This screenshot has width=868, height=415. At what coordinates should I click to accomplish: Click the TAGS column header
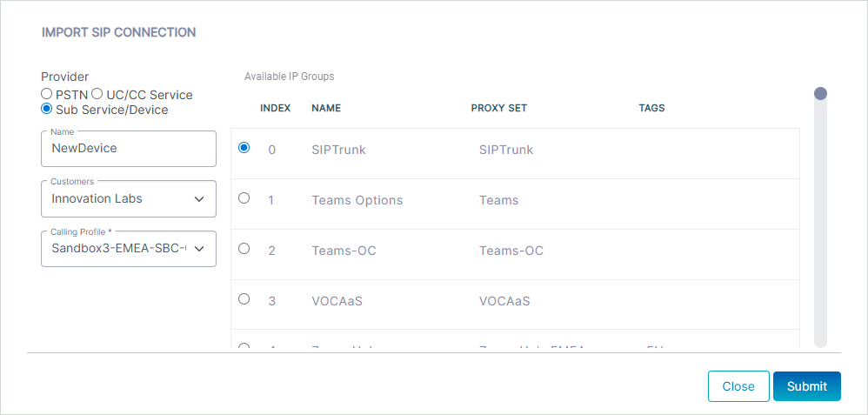651,108
